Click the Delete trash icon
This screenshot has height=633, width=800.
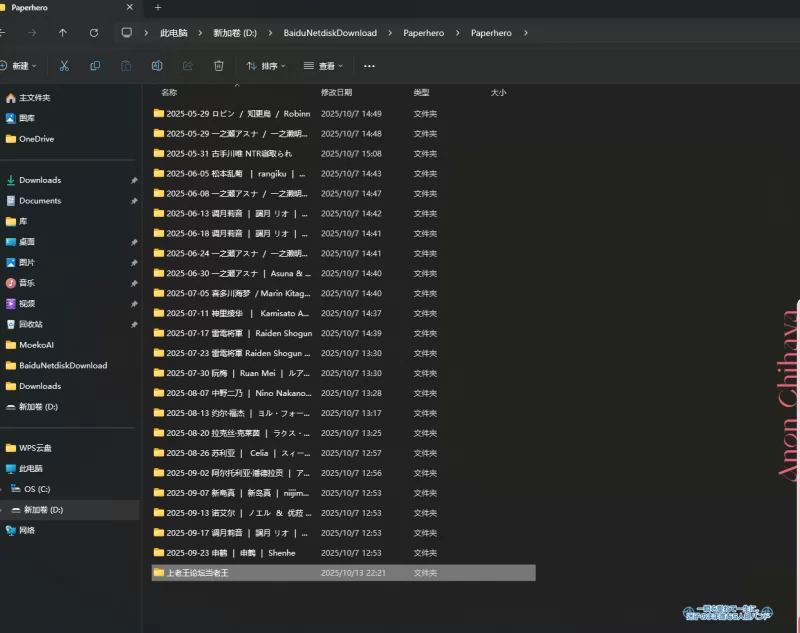[x=219, y=66]
